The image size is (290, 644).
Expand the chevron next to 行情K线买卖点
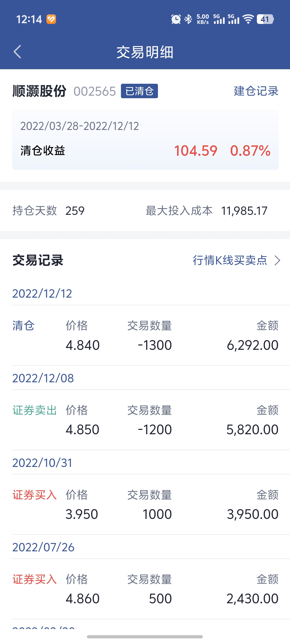pyautogui.click(x=277, y=261)
